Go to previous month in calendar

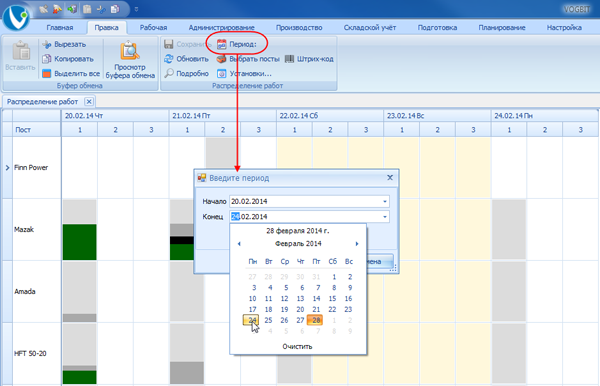coord(239,244)
